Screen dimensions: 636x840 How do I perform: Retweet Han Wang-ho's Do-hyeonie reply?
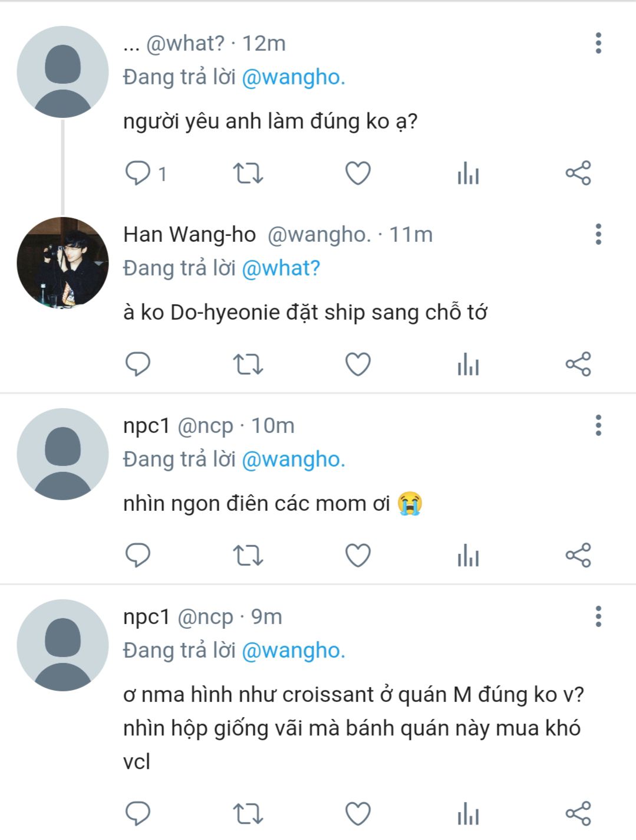coord(248,364)
